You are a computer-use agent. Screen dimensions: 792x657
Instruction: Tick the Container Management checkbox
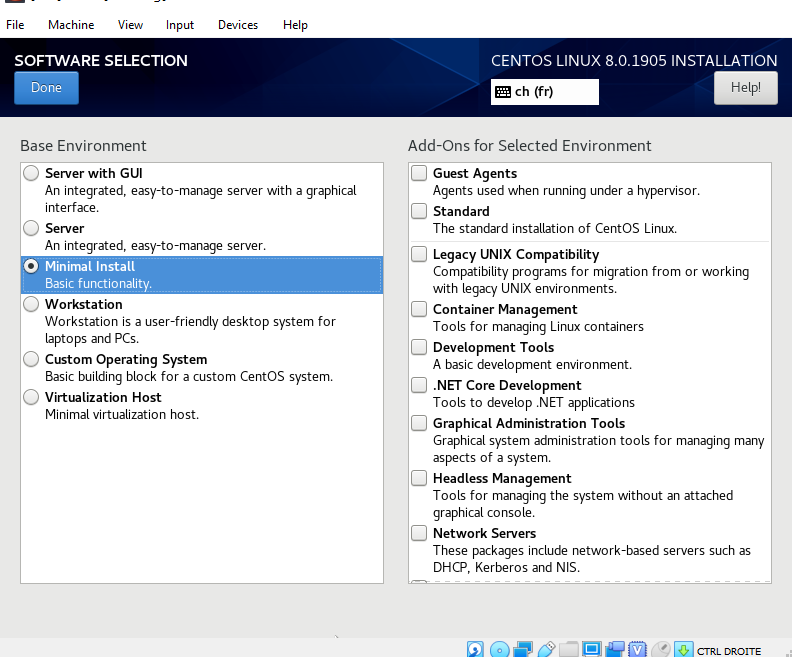click(419, 310)
